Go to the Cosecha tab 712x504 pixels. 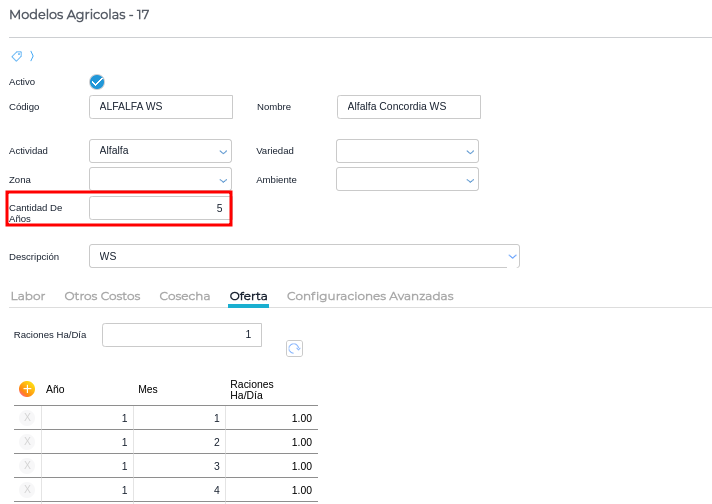185,296
